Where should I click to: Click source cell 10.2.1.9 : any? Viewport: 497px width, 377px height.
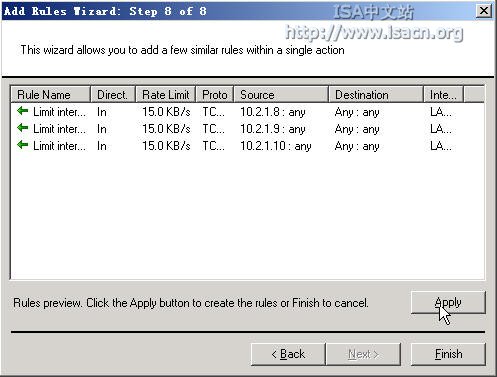point(273,129)
